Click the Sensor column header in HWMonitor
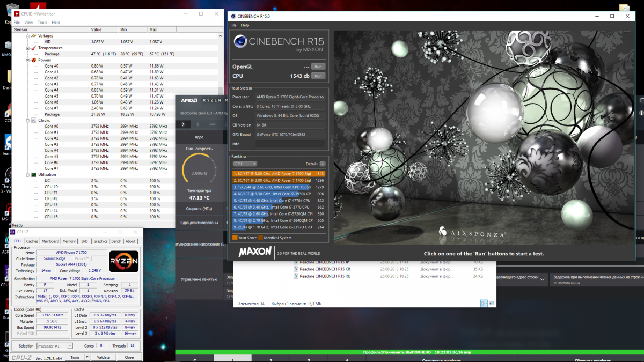 coord(51,29)
